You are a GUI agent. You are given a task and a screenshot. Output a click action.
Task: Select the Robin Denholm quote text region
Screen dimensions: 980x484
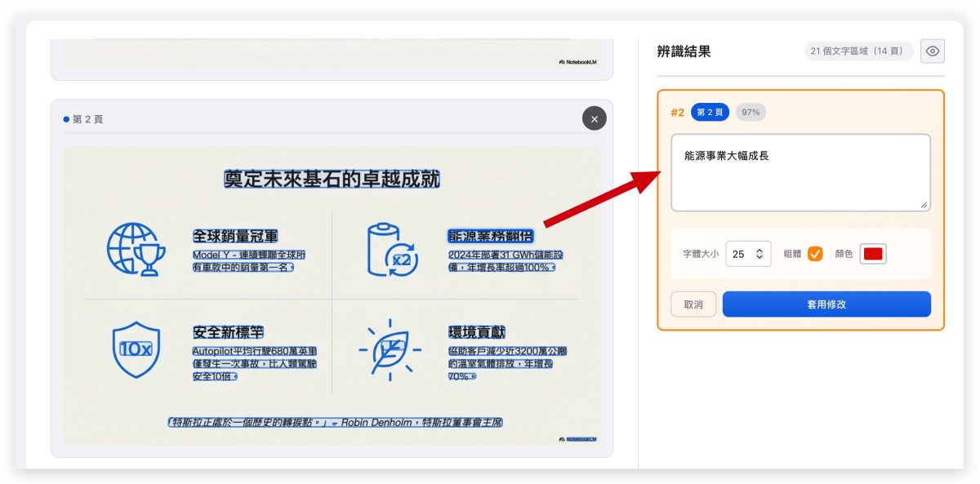click(x=335, y=423)
